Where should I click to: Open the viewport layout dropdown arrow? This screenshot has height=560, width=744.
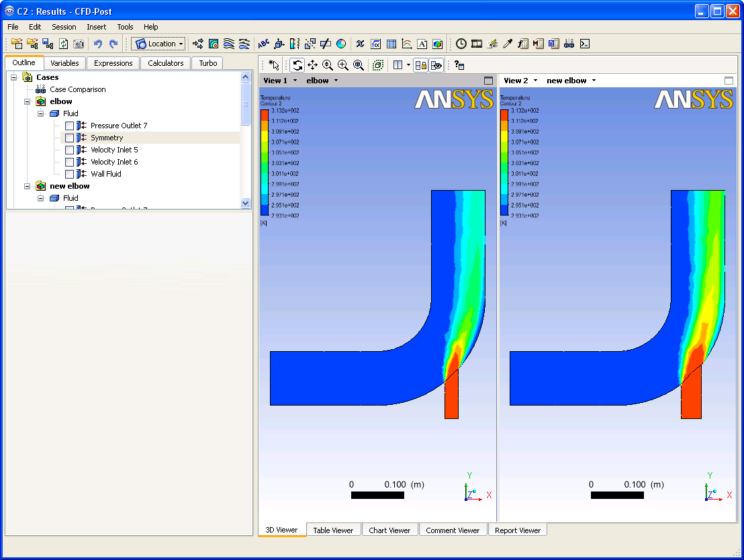coord(408,65)
